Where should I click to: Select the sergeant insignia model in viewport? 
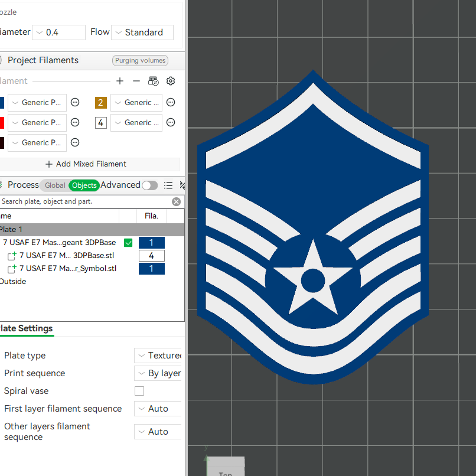313,228
